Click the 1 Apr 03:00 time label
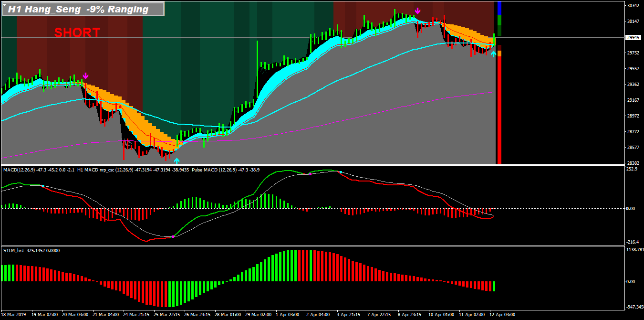Screen dimensions: 644x320 [287, 315]
